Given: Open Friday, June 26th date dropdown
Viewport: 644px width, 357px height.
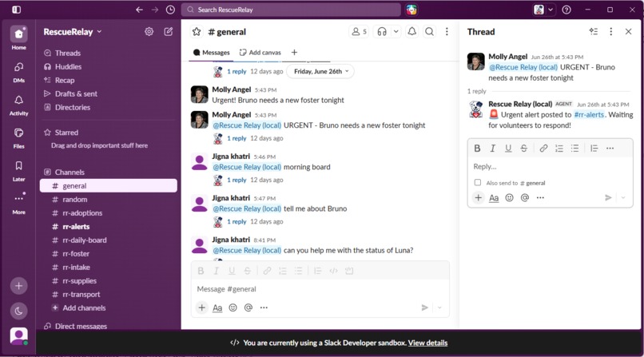Looking at the screenshot, I should tap(320, 71).
